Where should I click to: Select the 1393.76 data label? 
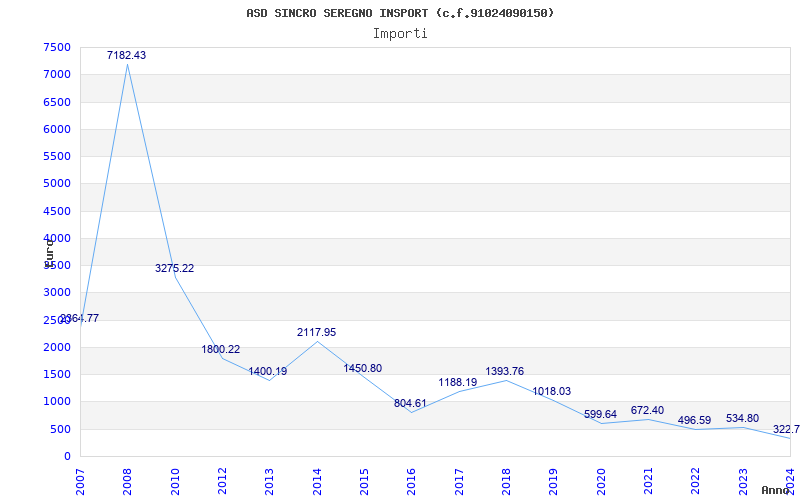pos(505,371)
